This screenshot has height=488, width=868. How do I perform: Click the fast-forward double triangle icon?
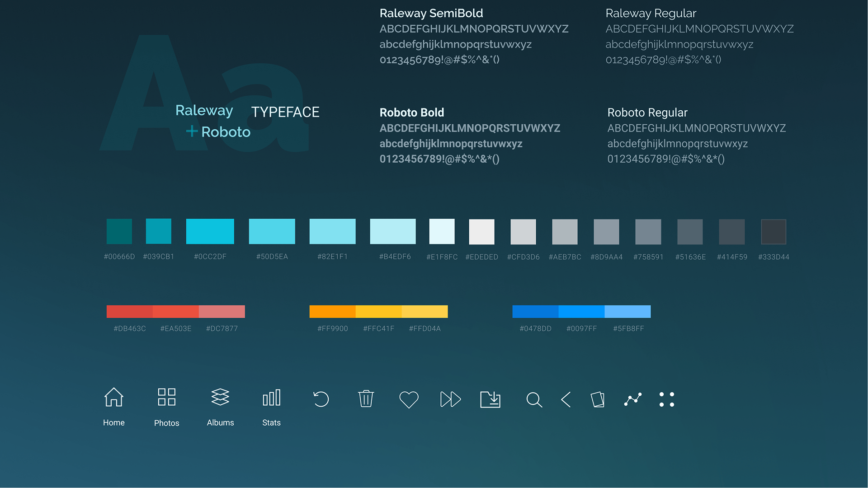(450, 399)
